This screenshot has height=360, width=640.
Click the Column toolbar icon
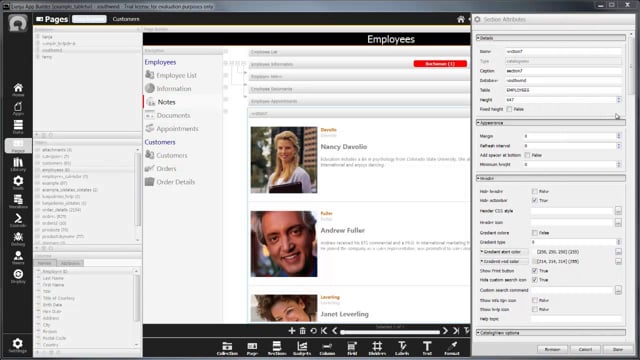[x=327, y=348]
